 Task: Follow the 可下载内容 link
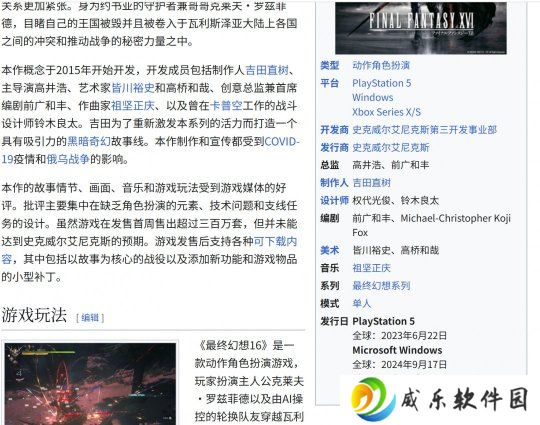[x=149, y=250]
